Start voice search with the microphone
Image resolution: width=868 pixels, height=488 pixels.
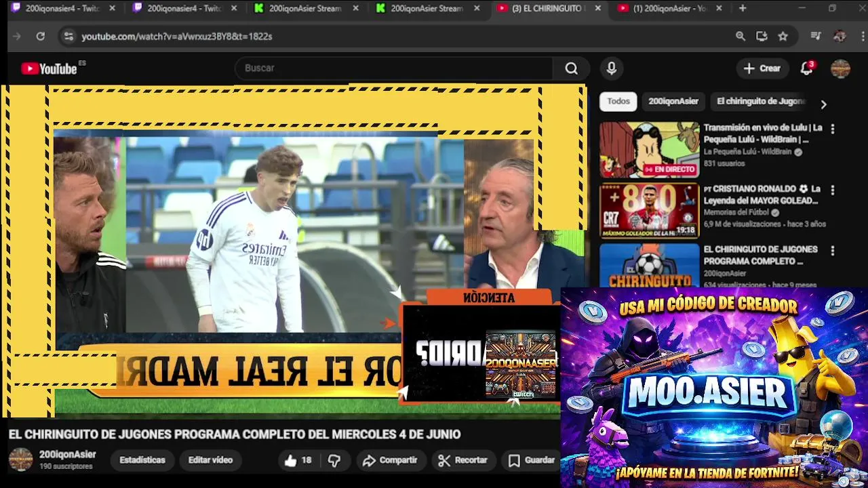(x=612, y=68)
